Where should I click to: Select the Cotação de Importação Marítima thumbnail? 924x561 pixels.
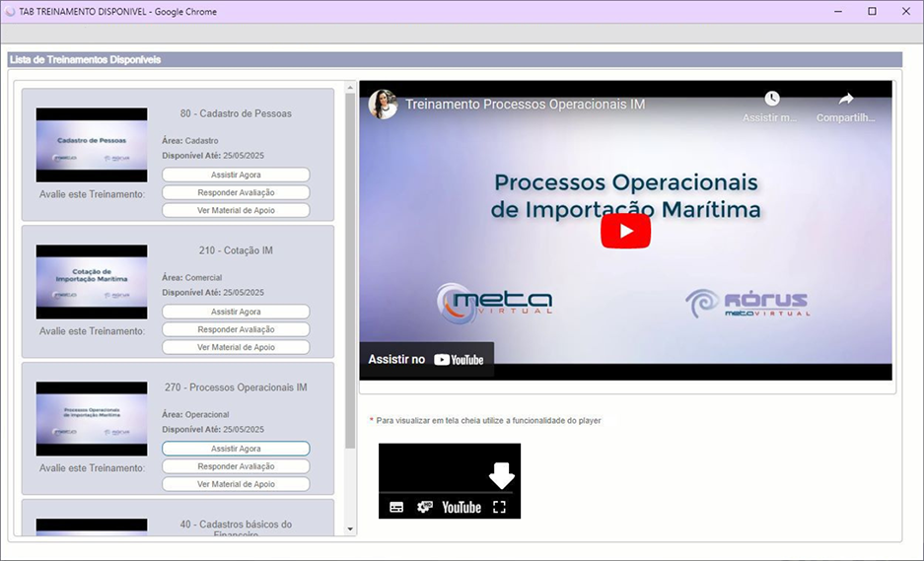click(92, 282)
